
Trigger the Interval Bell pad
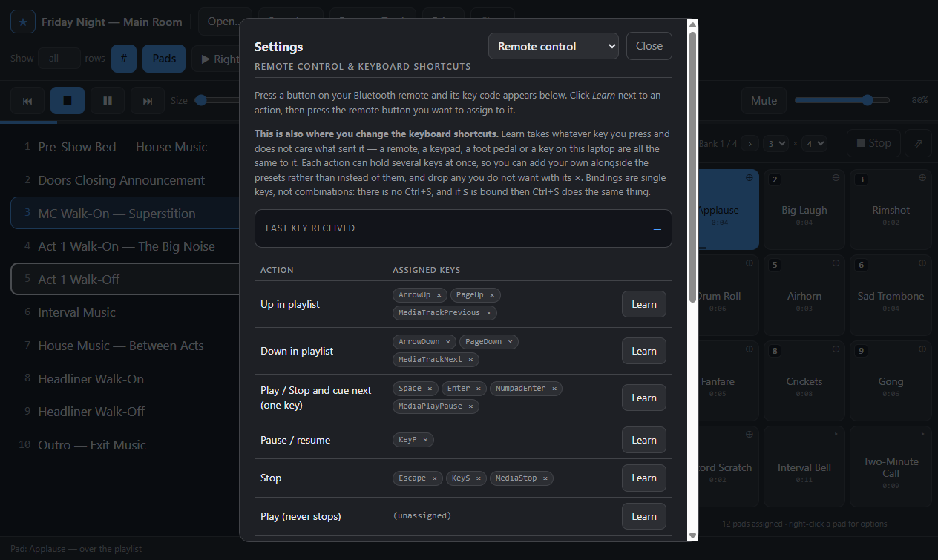(x=804, y=467)
